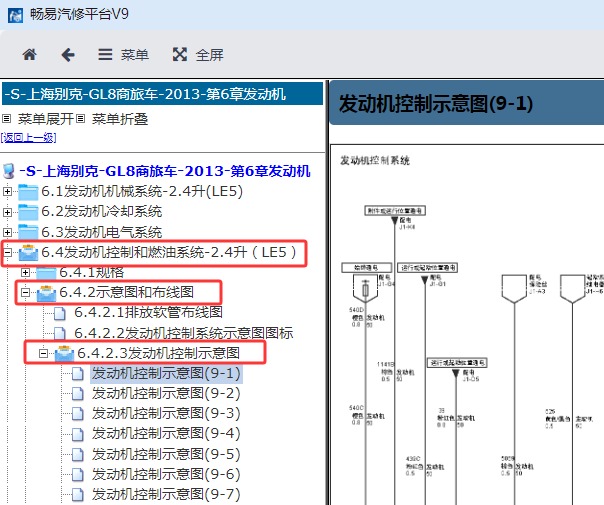Image resolution: width=604 pixels, height=505 pixels.
Task: Open 6.2发动机冷却系统 item
Action: click(102, 211)
